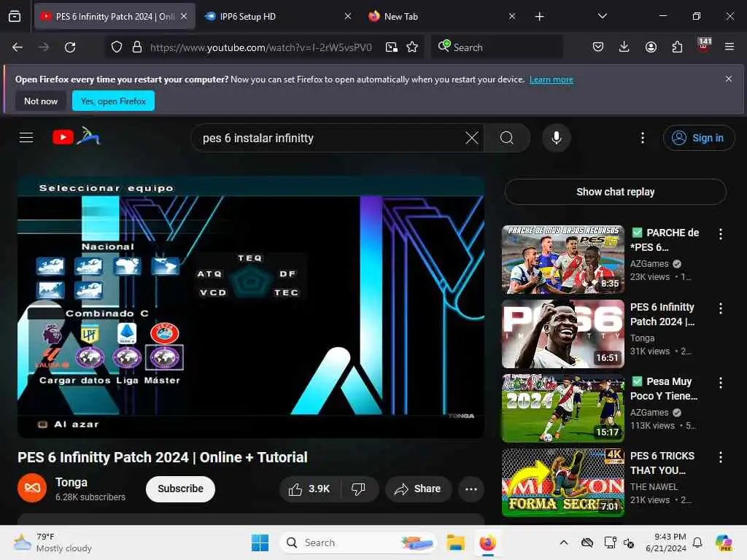The height and width of the screenshot is (560, 747).
Task: Subscribe to the Tonga channel
Action: coord(180,489)
